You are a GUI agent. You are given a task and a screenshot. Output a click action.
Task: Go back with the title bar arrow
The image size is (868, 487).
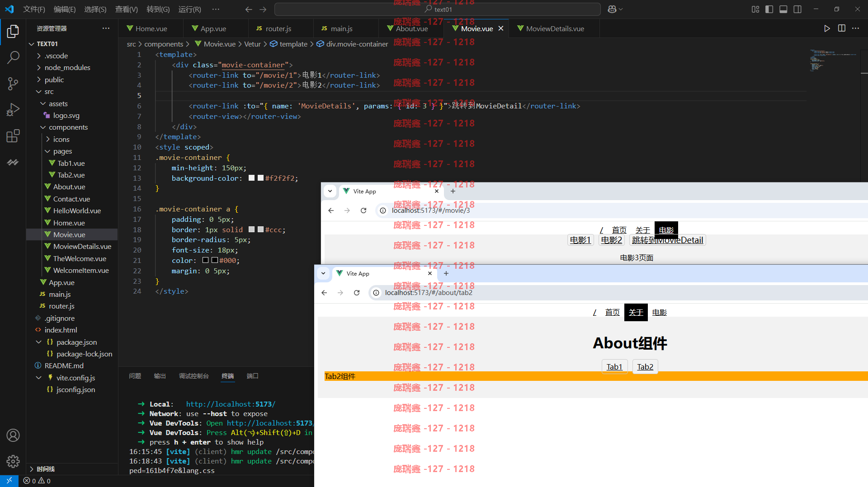(248, 9)
